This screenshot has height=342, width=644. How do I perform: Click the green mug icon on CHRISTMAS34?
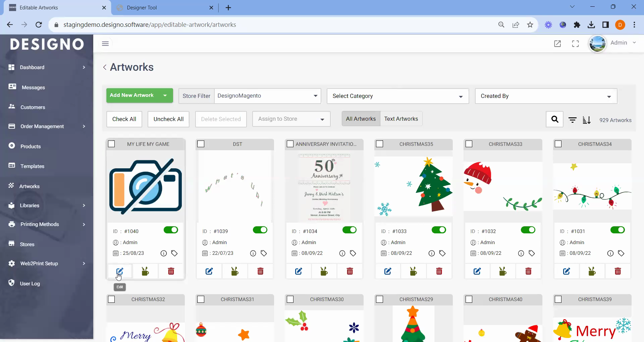[592, 271]
